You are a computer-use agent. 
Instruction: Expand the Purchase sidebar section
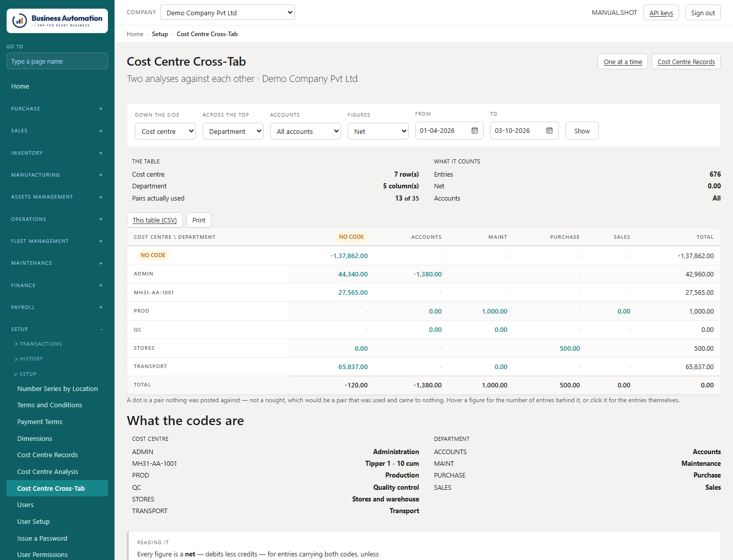click(57, 108)
